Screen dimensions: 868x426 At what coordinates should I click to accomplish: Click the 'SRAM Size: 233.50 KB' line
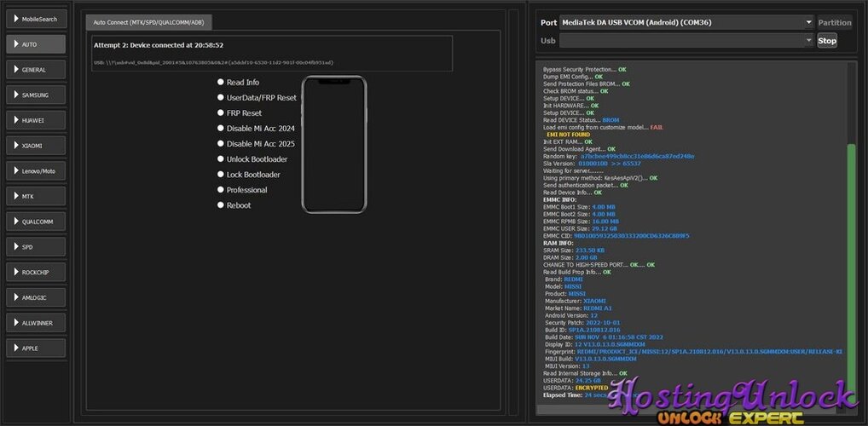point(574,250)
